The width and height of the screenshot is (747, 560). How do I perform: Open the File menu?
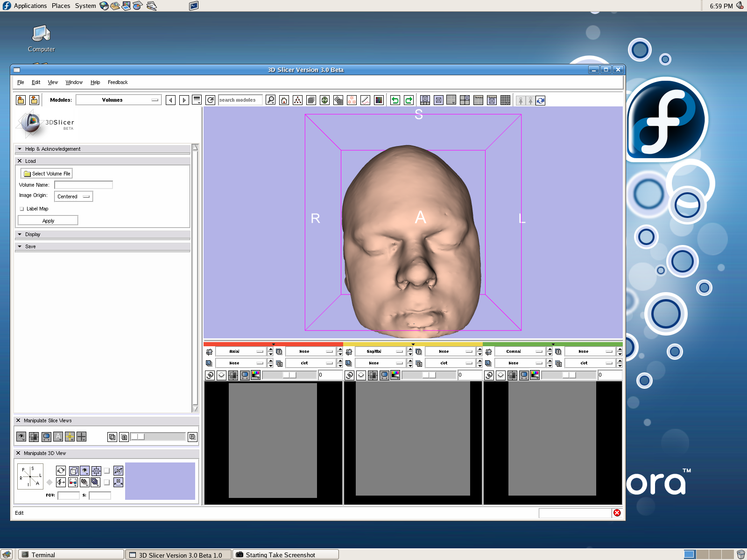tap(21, 82)
